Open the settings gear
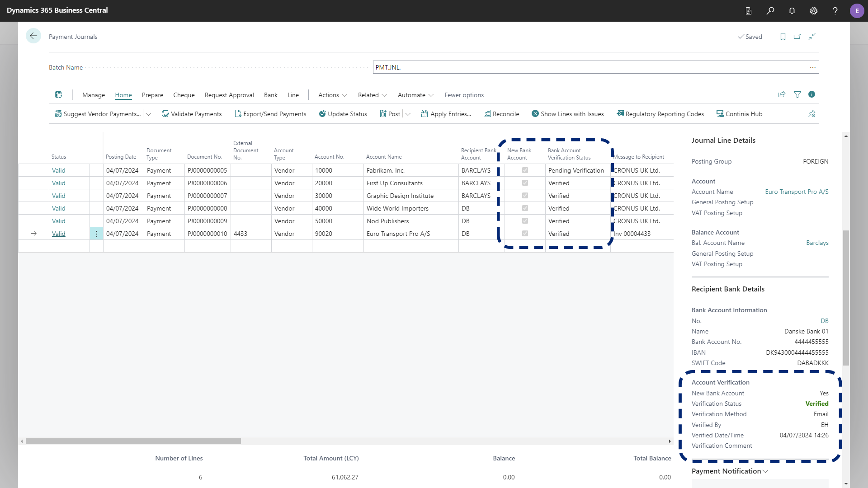This screenshot has width=868, height=488. [x=814, y=11]
